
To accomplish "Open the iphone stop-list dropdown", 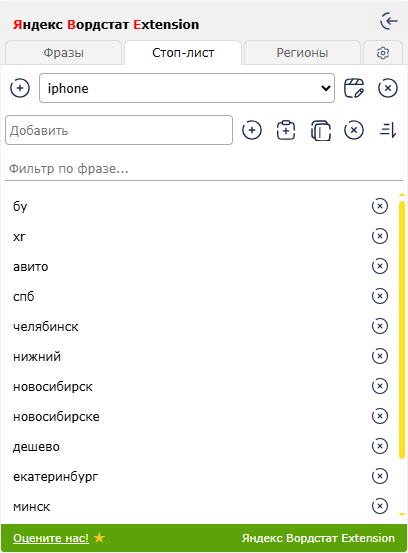I will pos(187,88).
